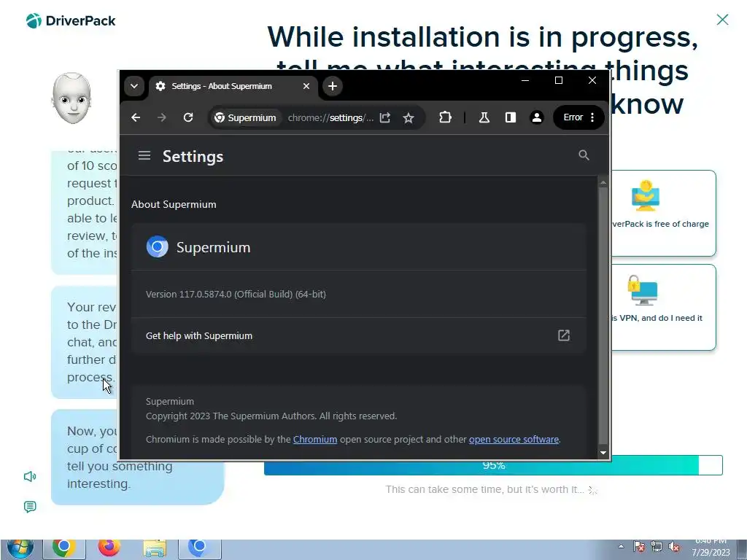Launch Google Chrome from the taskbar
This screenshot has height=560, width=747.
[63, 549]
